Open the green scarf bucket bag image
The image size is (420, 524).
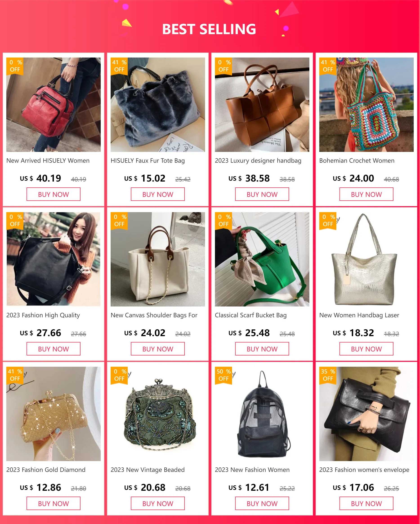[x=262, y=259]
